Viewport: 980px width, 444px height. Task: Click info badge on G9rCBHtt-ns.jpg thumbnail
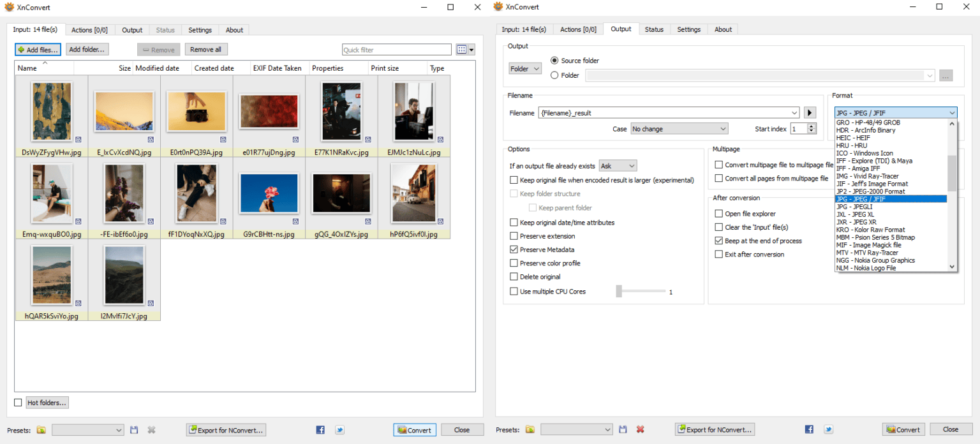296,221
